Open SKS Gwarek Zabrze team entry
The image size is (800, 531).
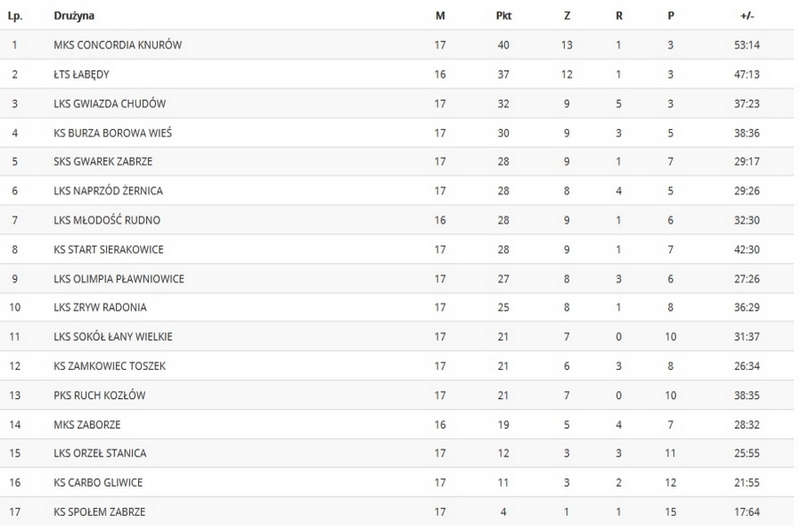104,162
